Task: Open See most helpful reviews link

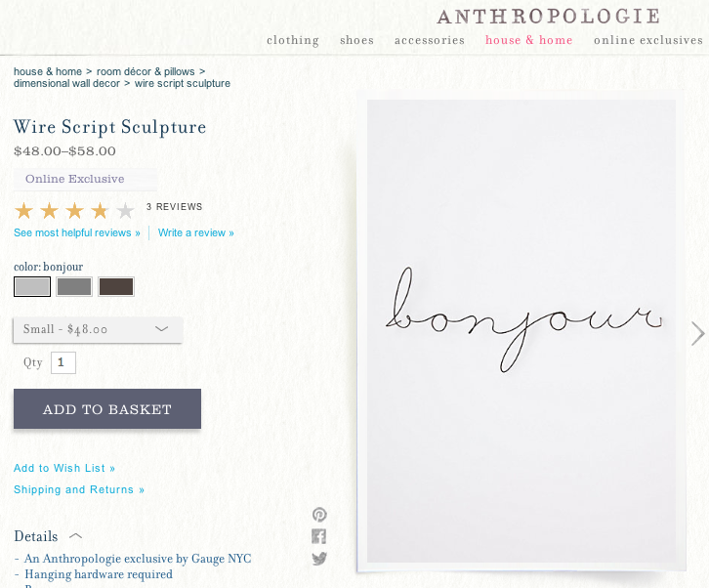Action: click(77, 232)
